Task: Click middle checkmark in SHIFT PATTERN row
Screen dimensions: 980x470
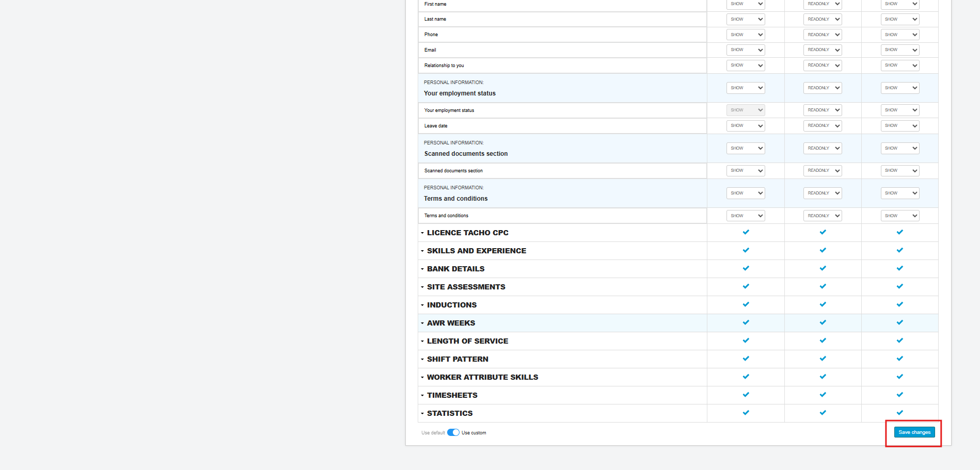Action: 823,359
